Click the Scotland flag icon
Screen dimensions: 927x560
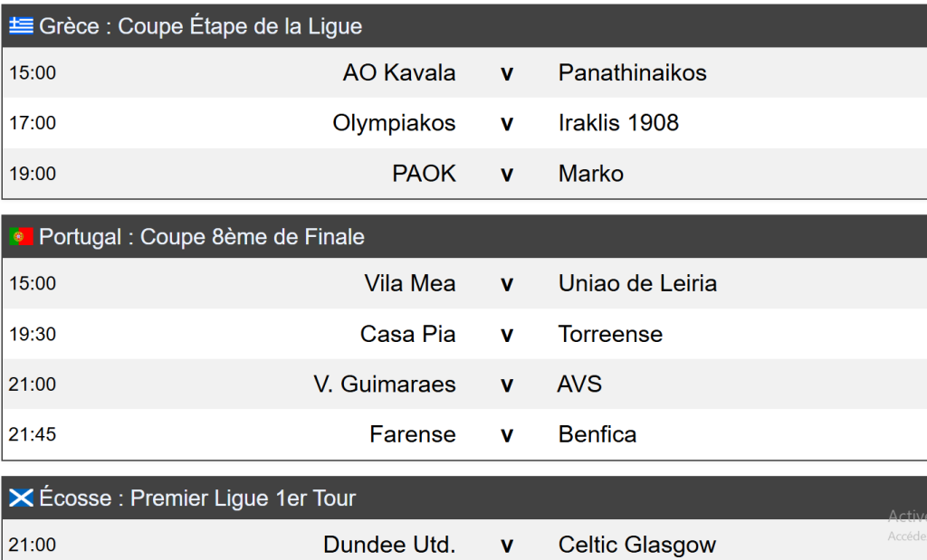tap(22, 498)
